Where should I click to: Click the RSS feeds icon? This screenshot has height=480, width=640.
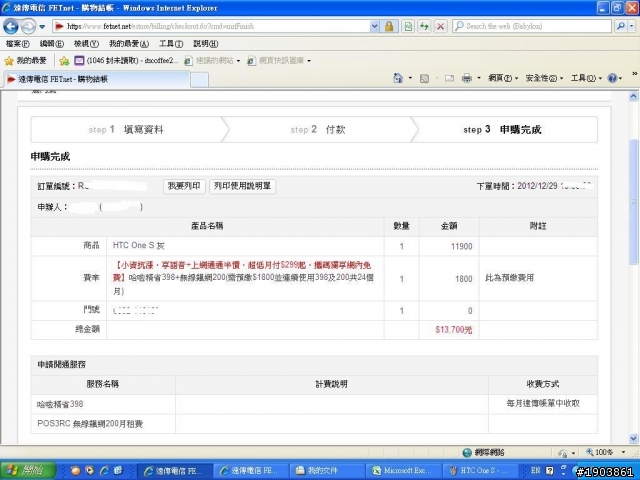point(424,78)
